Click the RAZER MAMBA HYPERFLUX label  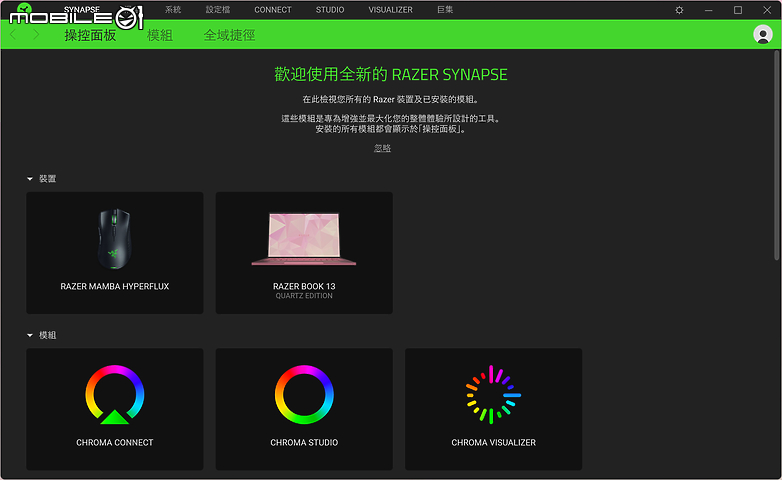[115, 286]
